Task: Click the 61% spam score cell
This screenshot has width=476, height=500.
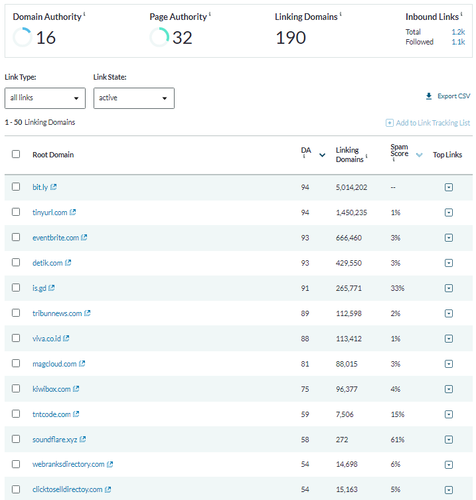Action: coord(397,440)
